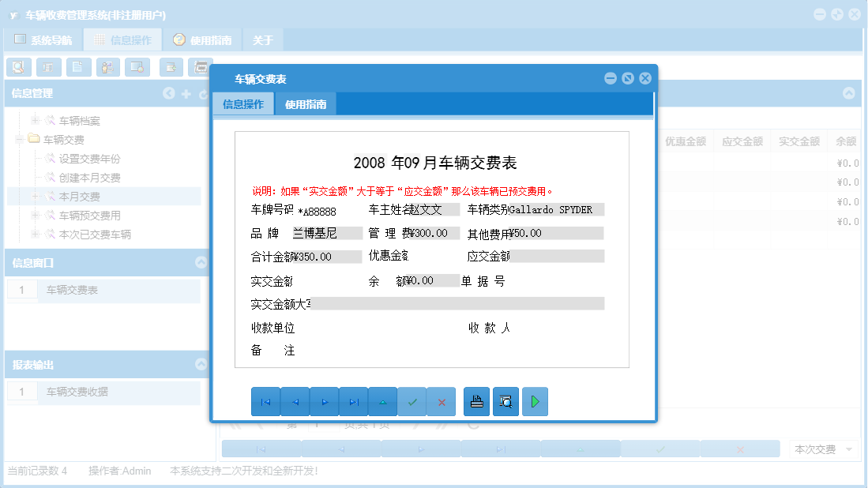Image resolution: width=868 pixels, height=488 pixels.
Task: Jump to last record in fee dialog
Action: [354, 401]
